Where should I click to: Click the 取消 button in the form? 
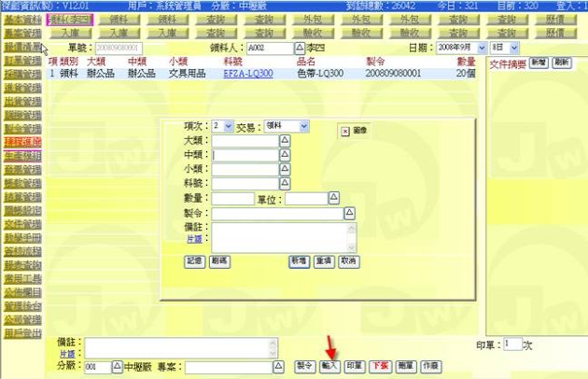348,262
